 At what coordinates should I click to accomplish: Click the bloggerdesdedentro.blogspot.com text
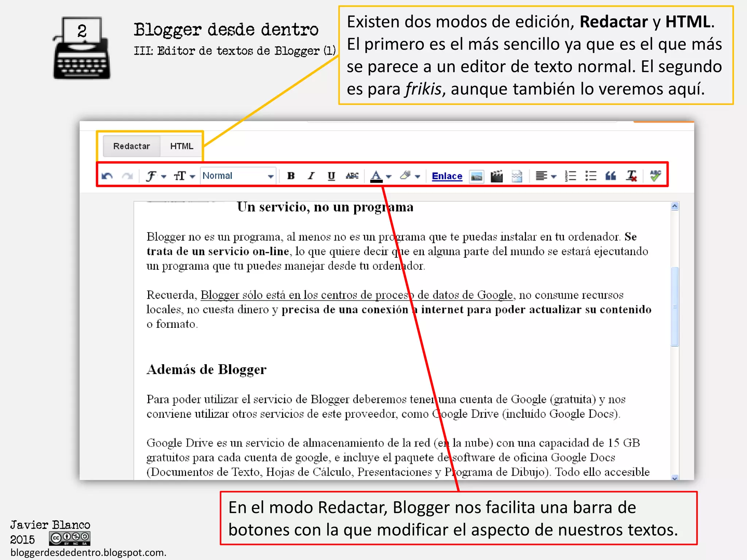pyautogui.click(x=88, y=552)
